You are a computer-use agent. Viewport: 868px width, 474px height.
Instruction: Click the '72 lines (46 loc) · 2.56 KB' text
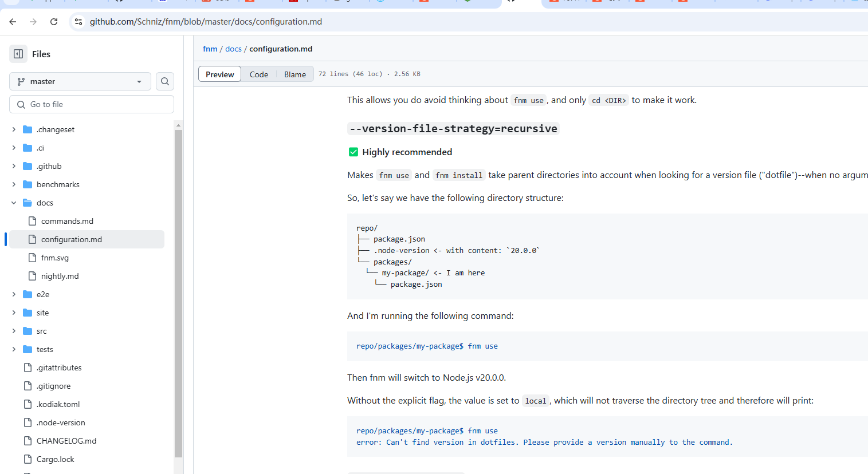coord(370,74)
